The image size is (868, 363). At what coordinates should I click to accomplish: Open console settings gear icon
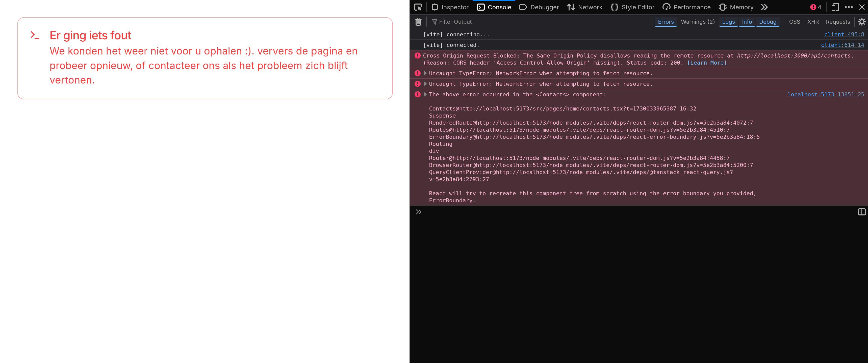pyautogui.click(x=862, y=22)
